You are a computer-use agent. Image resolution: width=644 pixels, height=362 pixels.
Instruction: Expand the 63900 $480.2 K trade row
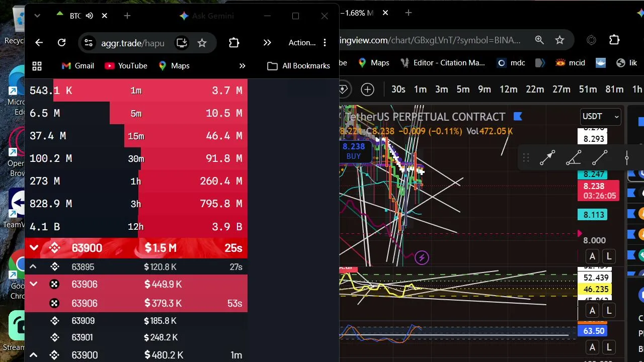(x=33, y=355)
